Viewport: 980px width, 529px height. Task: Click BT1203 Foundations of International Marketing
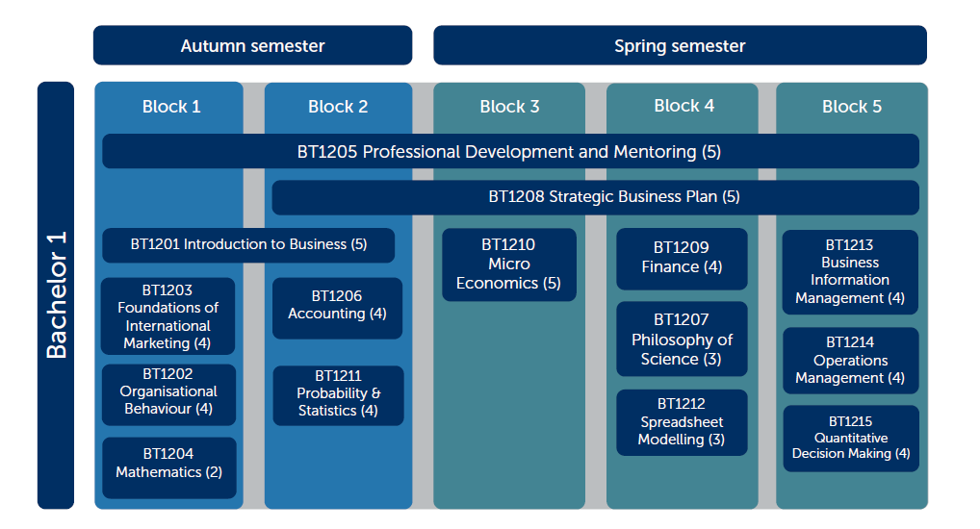pos(168,316)
